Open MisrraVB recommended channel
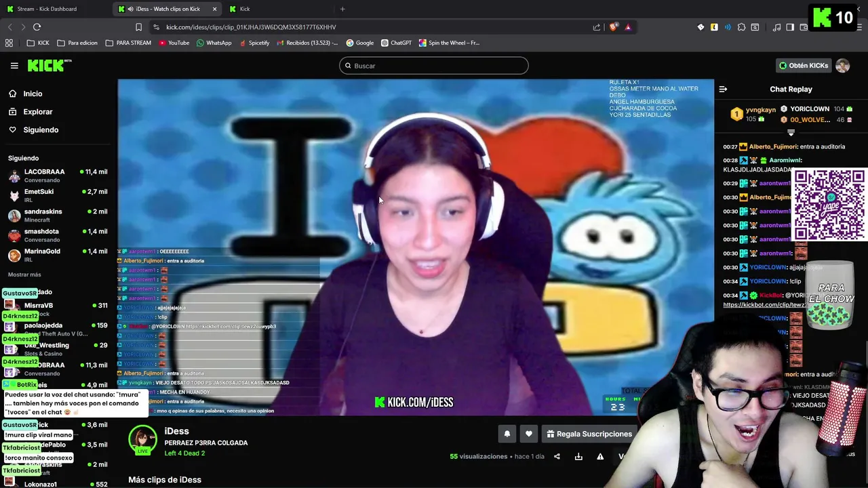Screen dimensions: 868x488 tap(58, 309)
